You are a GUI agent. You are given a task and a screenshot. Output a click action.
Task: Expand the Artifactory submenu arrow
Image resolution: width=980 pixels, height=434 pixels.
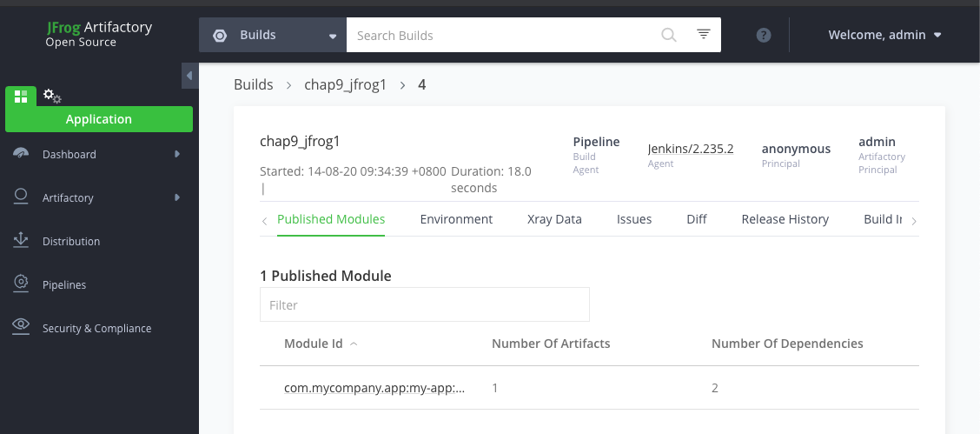[x=177, y=197]
